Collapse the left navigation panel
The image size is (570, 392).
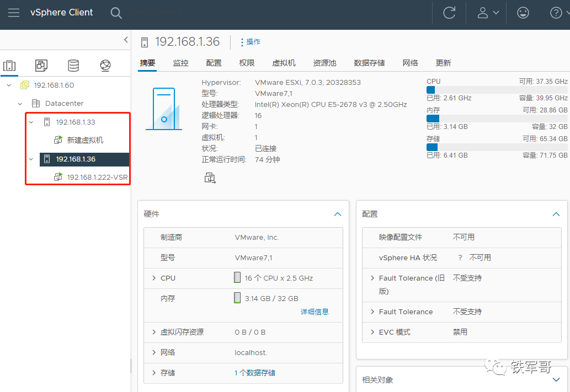pyautogui.click(x=126, y=40)
